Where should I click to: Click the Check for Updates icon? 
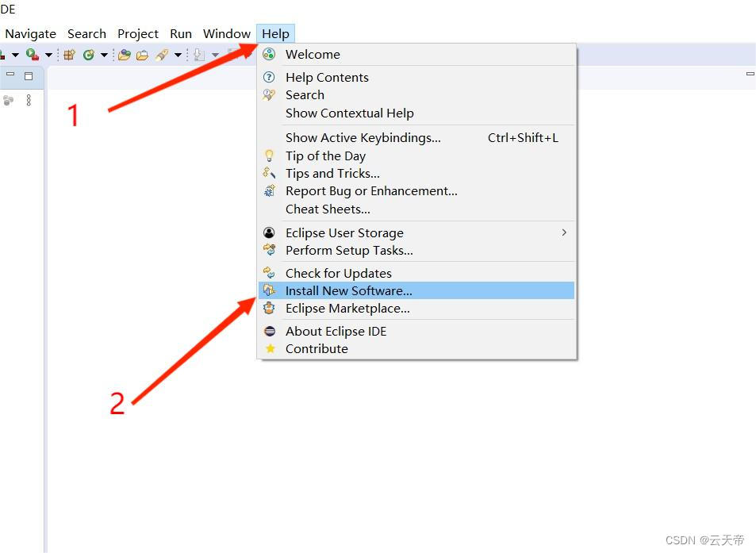(269, 274)
